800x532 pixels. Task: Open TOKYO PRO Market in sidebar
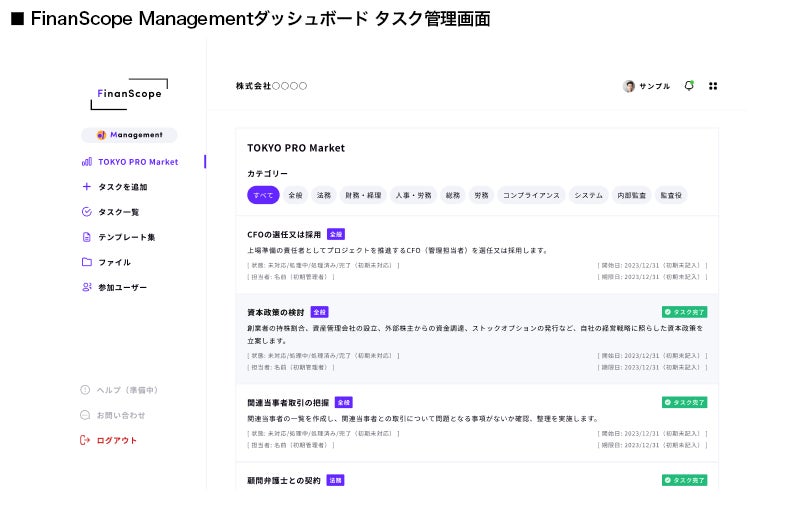coord(138,162)
